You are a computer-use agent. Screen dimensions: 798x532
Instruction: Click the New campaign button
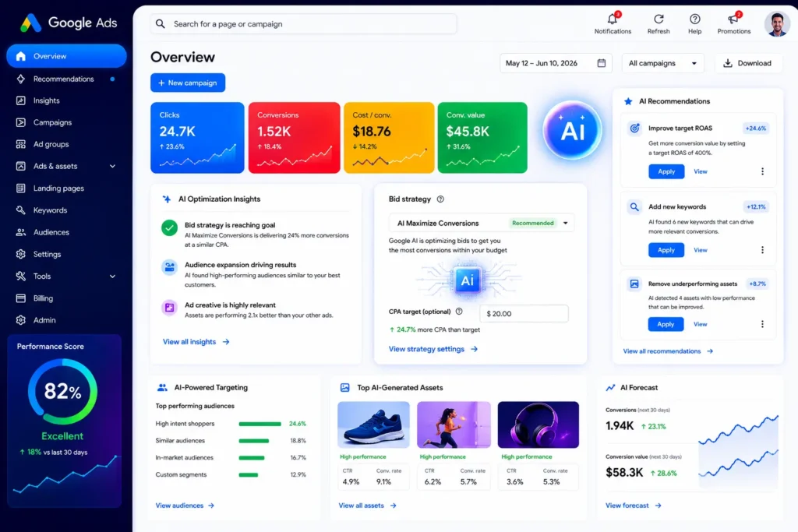click(188, 83)
